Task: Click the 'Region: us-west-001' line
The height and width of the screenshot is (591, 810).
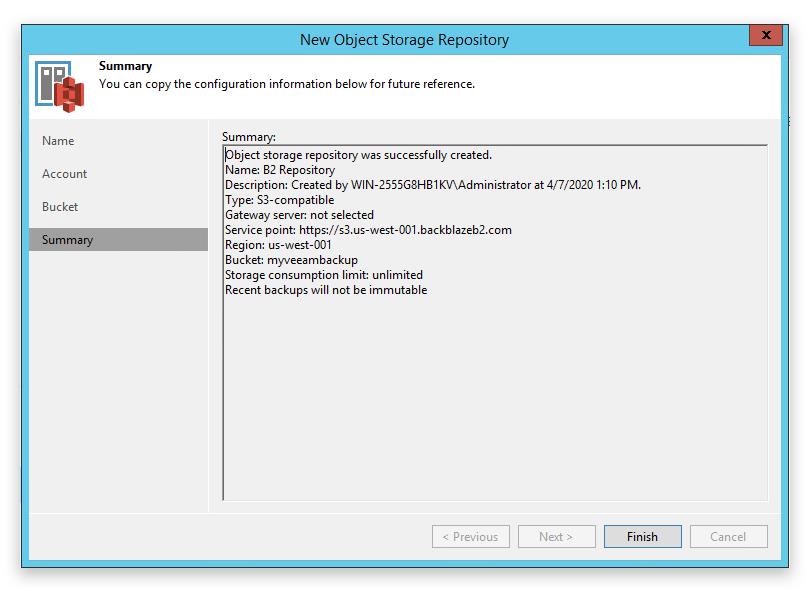Action: tap(278, 245)
